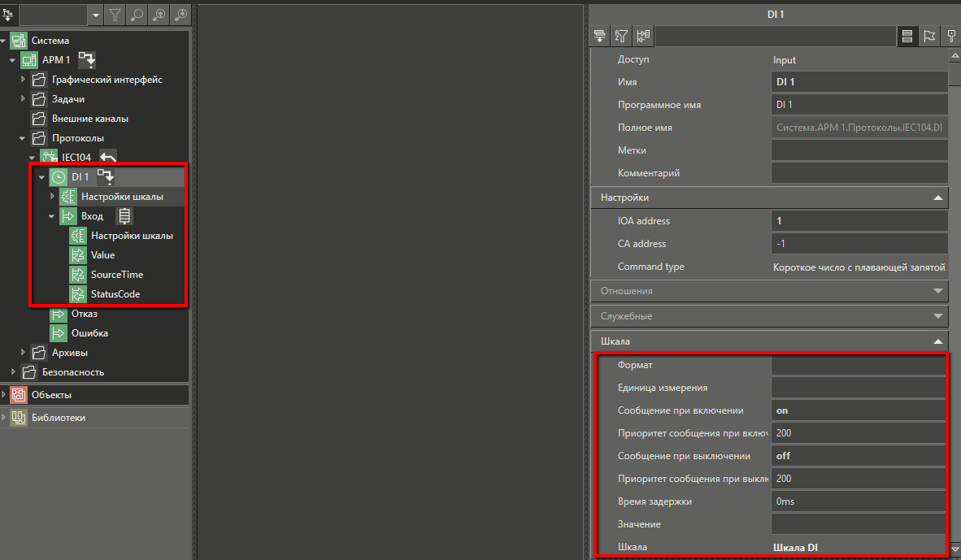961x560 pixels.
Task: Toggle the sort filter button in properties toolbar
Action: click(x=621, y=36)
